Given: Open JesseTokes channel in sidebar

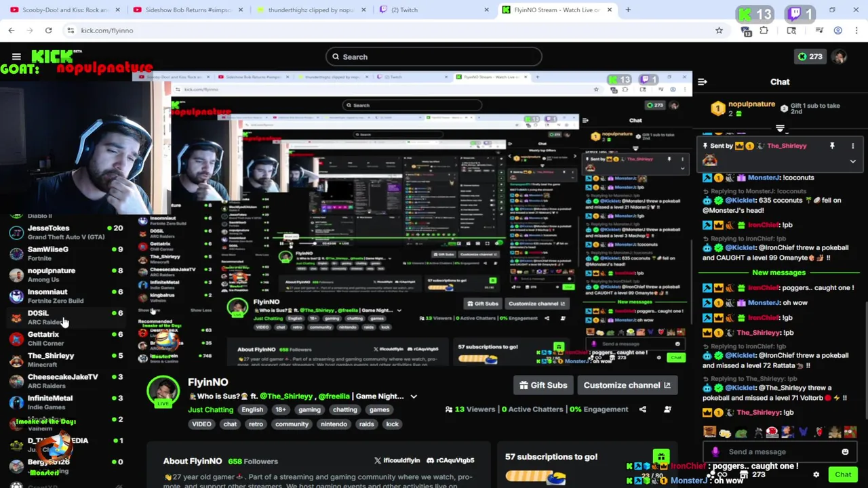Looking at the screenshot, I should (x=65, y=232).
